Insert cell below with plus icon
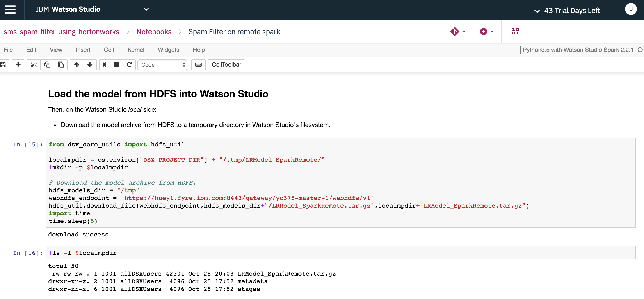The width and height of the screenshot is (644, 299). pos(18,65)
